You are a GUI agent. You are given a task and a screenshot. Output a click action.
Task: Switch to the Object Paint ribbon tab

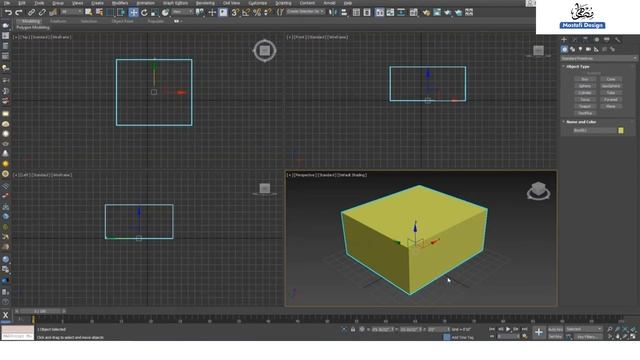click(x=122, y=21)
